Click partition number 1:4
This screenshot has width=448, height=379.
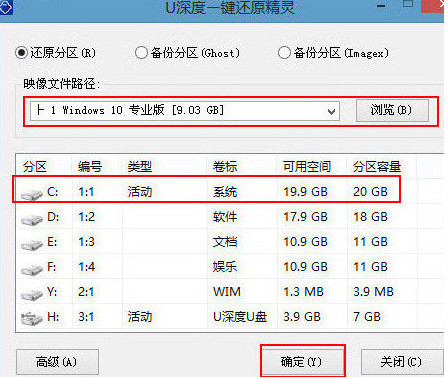pos(86,267)
